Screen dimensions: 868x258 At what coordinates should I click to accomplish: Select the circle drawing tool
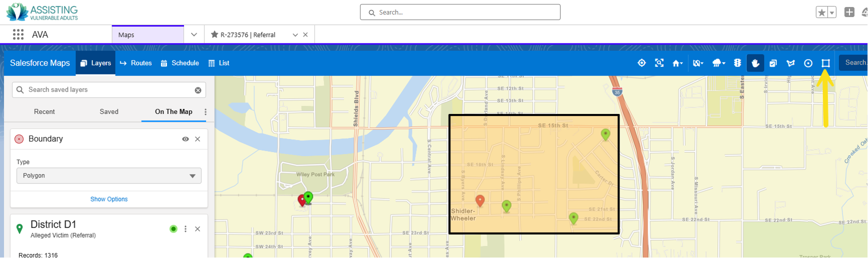point(808,63)
